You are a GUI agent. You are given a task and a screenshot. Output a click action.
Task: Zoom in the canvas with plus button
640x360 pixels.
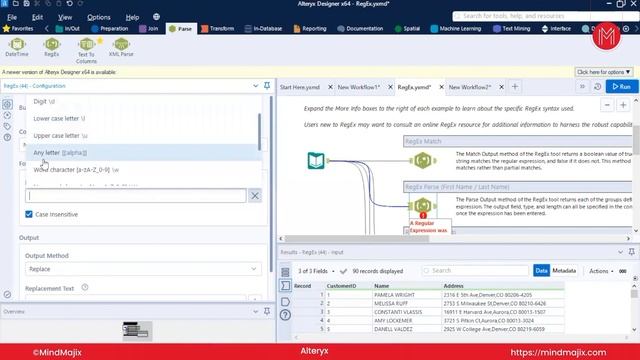(623, 105)
